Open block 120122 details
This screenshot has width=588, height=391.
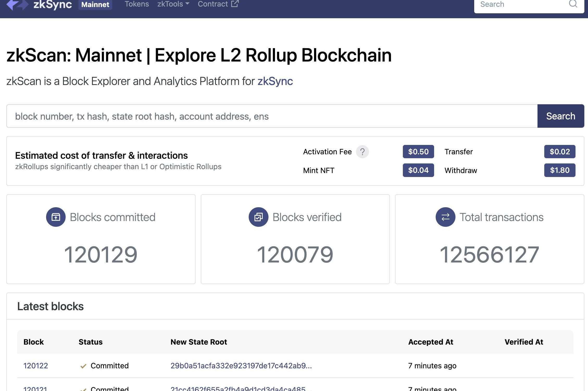[x=36, y=366]
